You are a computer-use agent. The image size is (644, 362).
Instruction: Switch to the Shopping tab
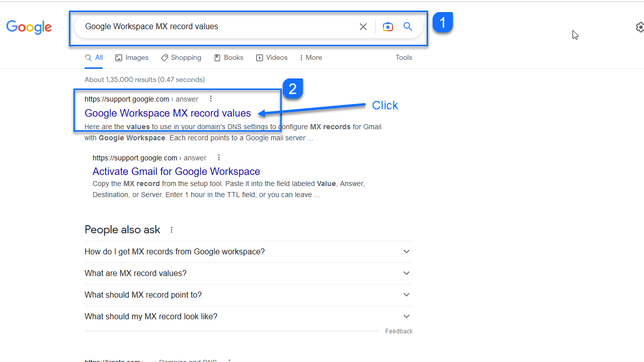[x=181, y=58]
